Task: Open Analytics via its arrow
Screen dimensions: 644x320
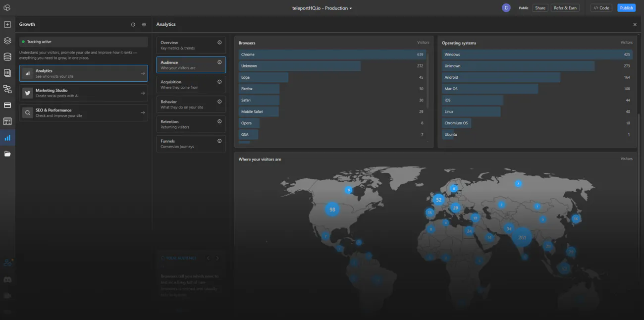Action: click(143, 73)
